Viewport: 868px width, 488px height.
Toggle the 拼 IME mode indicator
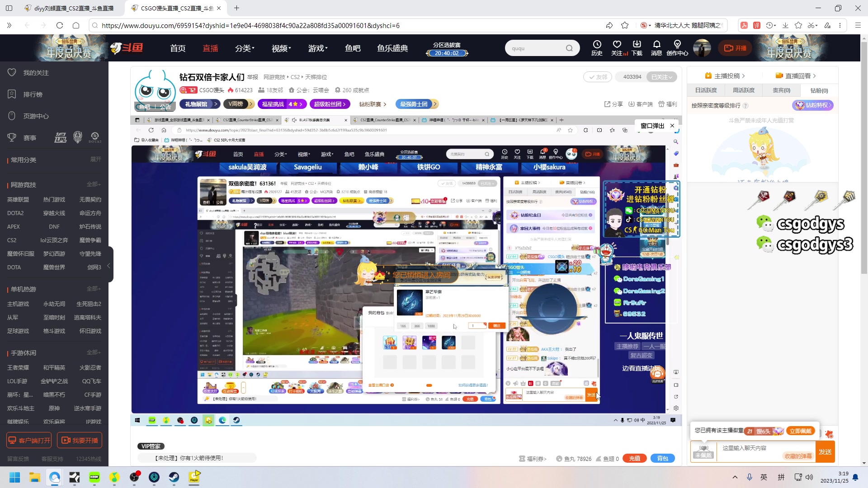tap(781, 477)
